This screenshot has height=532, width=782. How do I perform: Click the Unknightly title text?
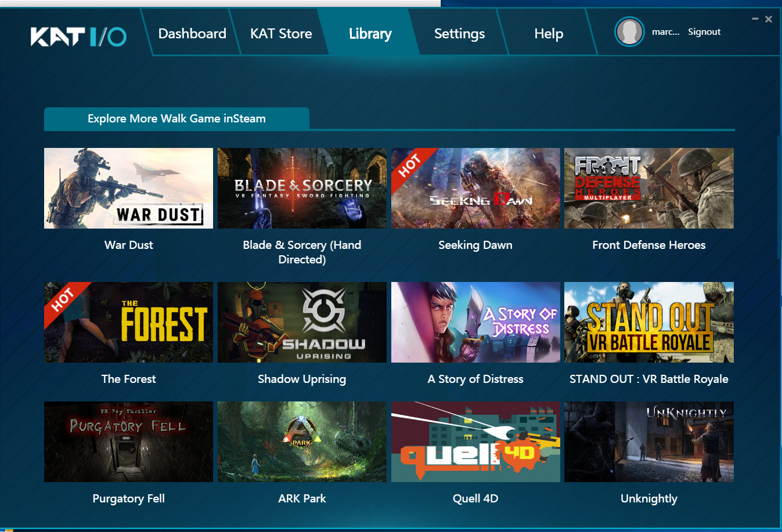tap(649, 498)
